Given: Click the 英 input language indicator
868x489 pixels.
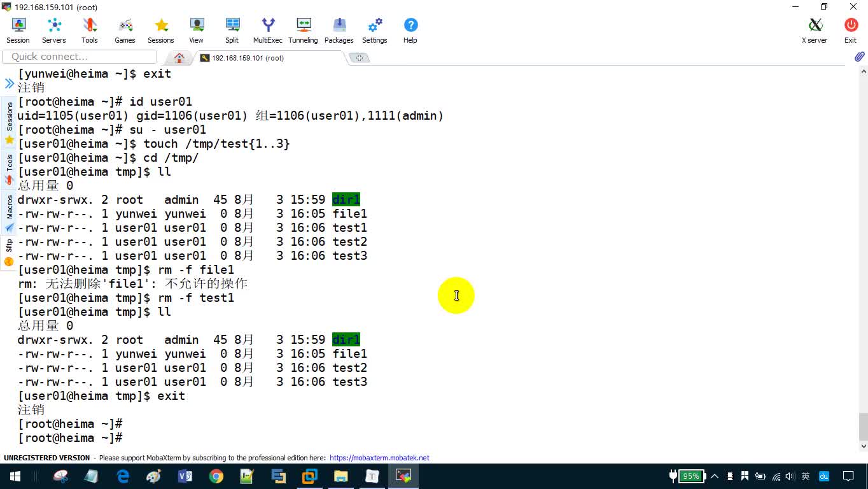Looking at the screenshot, I should [x=806, y=476].
